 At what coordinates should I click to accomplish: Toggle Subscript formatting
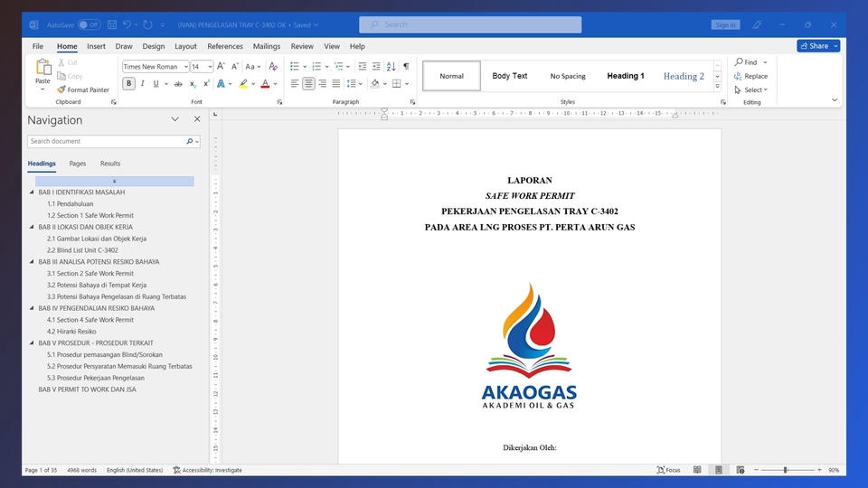pyautogui.click(x=192, y=84)
